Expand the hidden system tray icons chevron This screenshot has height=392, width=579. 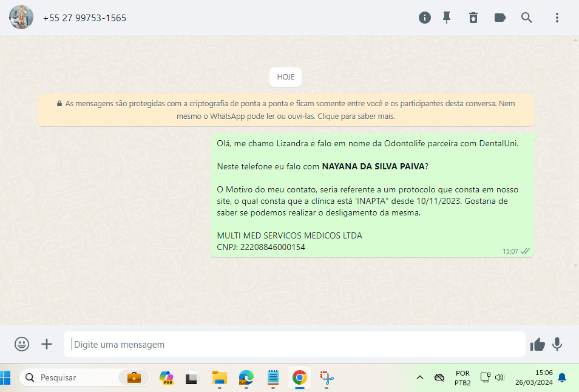pos(420,377)
